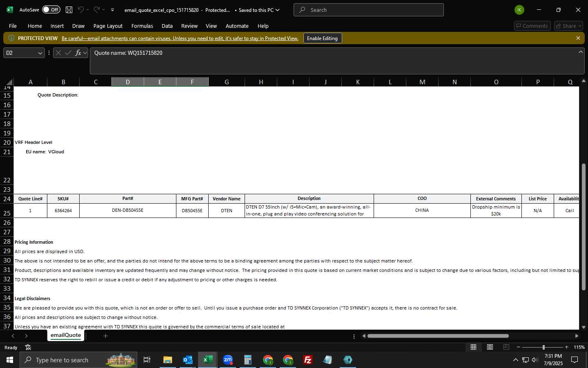
Task: Click the Select All corner triangle
Action: [x=9, y=82]
